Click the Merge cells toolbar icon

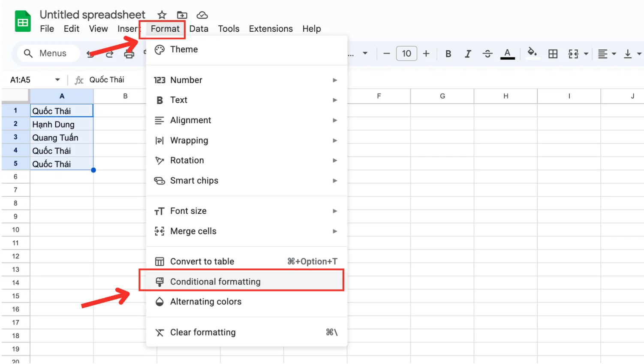573,54
